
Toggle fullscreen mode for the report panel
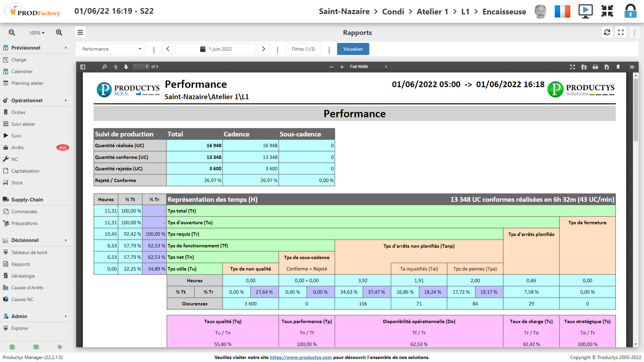click(x=621, y=33)
